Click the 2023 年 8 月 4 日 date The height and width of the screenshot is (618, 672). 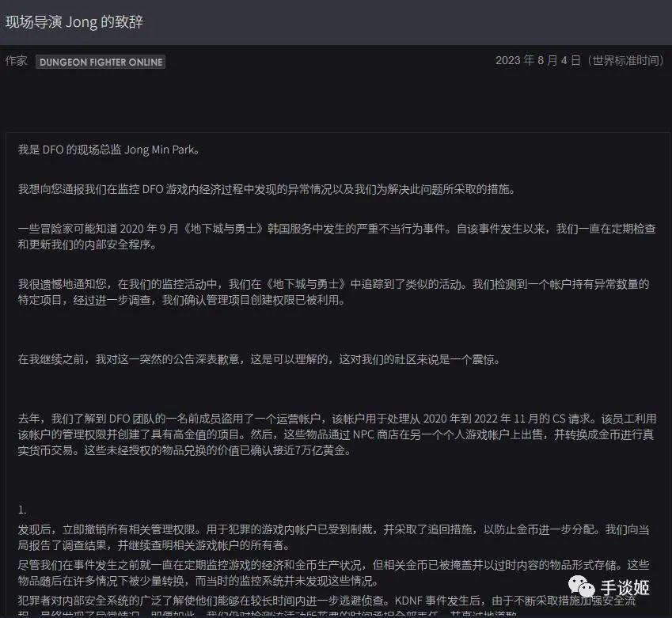point(583,60)
